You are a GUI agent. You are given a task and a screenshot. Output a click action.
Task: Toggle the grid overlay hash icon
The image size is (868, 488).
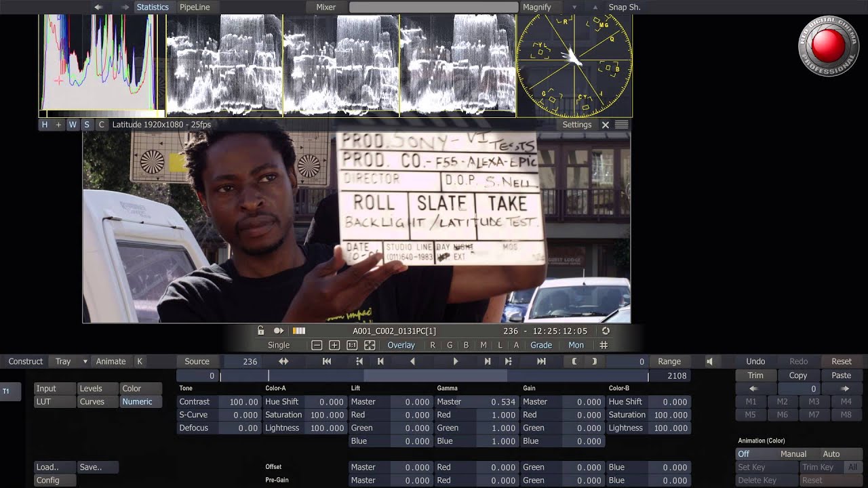pyautogui.click(x=604, y=345)
